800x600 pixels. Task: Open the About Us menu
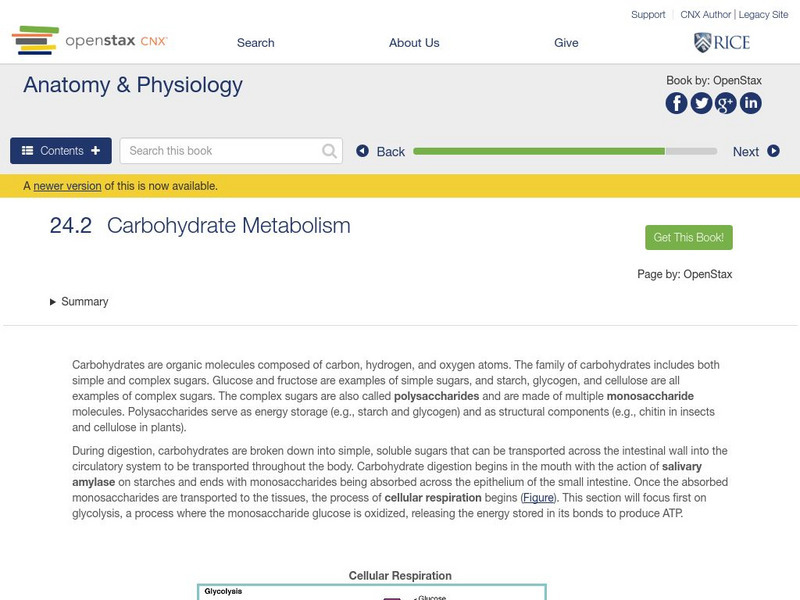pos(414,43)
